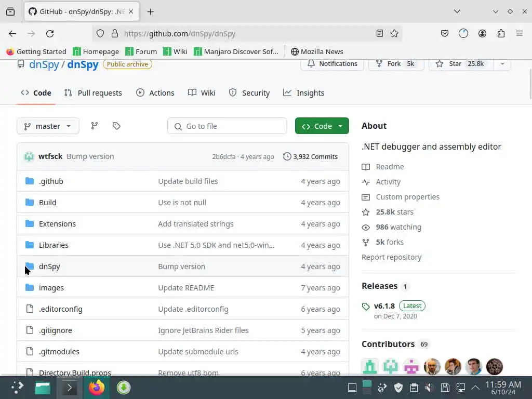532x399 pixels.
Task: Toggle reader view icon in address bar
Action: coord(380,33)
